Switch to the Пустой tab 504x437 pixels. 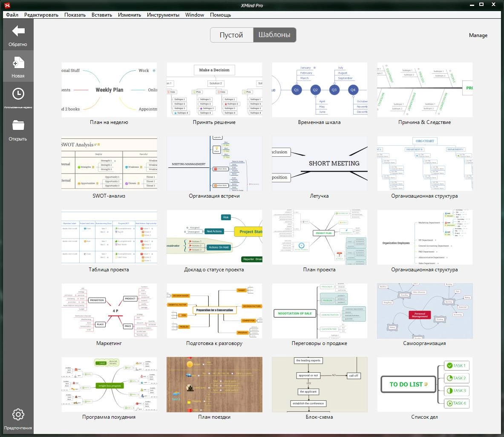(231, 34)
